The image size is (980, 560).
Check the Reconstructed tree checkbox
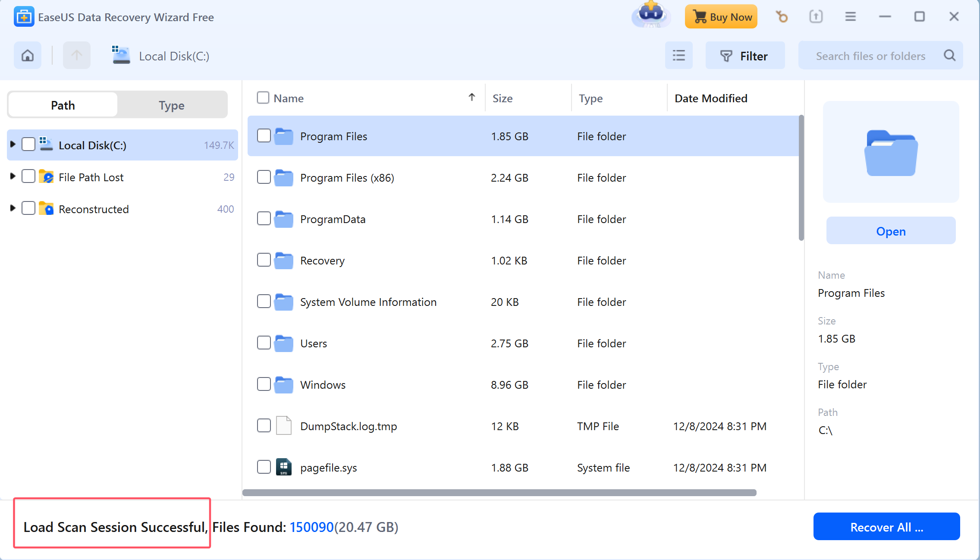click(x=28, y=208)
